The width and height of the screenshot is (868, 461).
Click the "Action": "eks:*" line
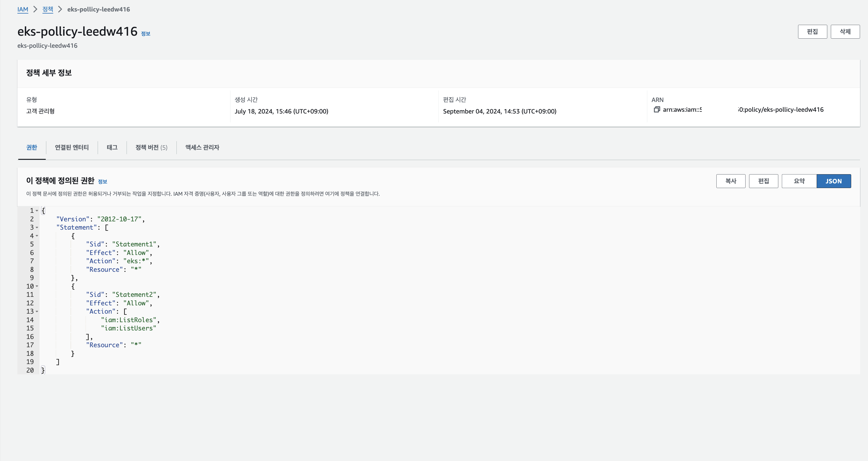[x=119, y=261]
